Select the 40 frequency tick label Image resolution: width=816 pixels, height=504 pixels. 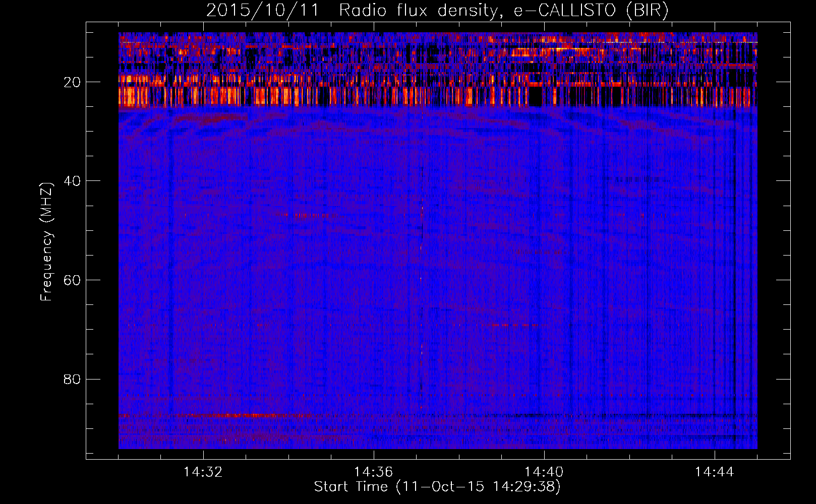click(72, 181)
